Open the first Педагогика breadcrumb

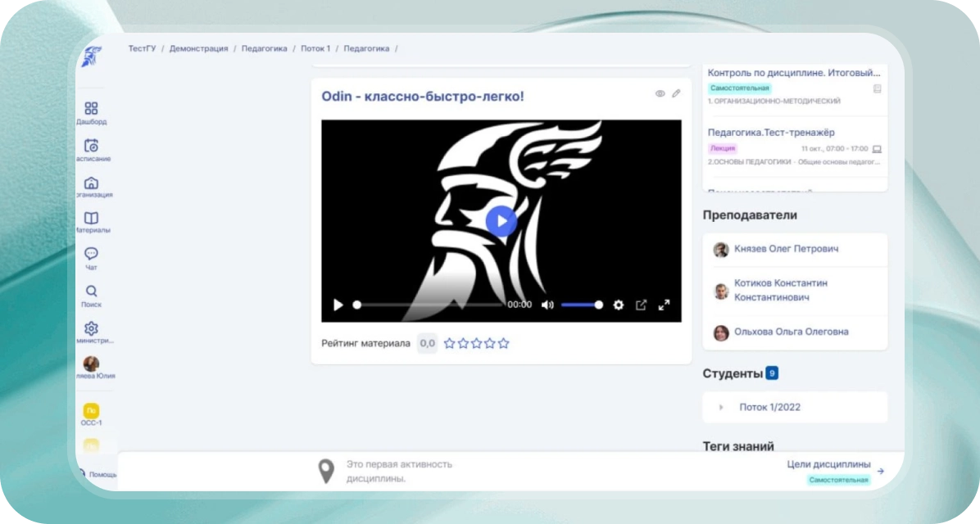pos(265,48)
